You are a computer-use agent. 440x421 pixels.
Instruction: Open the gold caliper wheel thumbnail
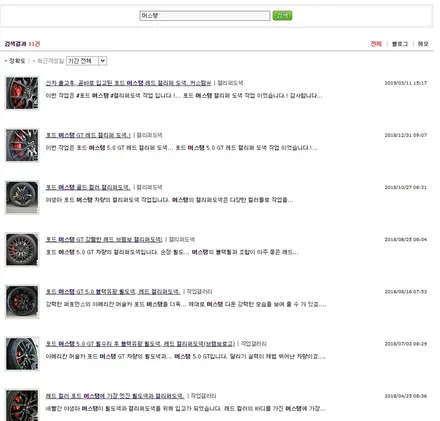pyautogui.click(x=22, y=197)
